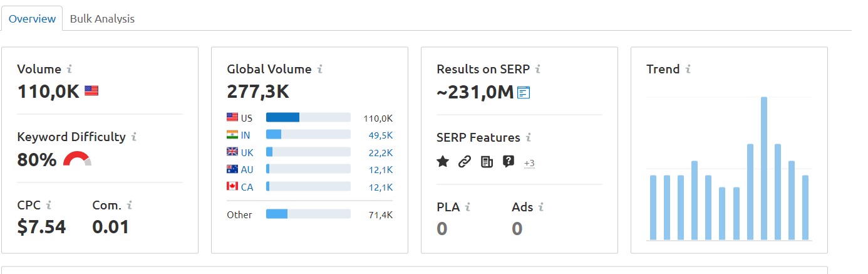Expand the +3 more SERP features
The height and width of the screenshot is (274, 868).
coord(529,163)
